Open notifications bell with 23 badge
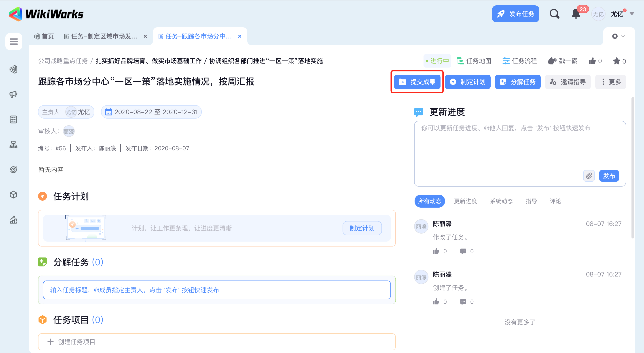Viewport: 644px width, 353px height. (x=576, y=14)
